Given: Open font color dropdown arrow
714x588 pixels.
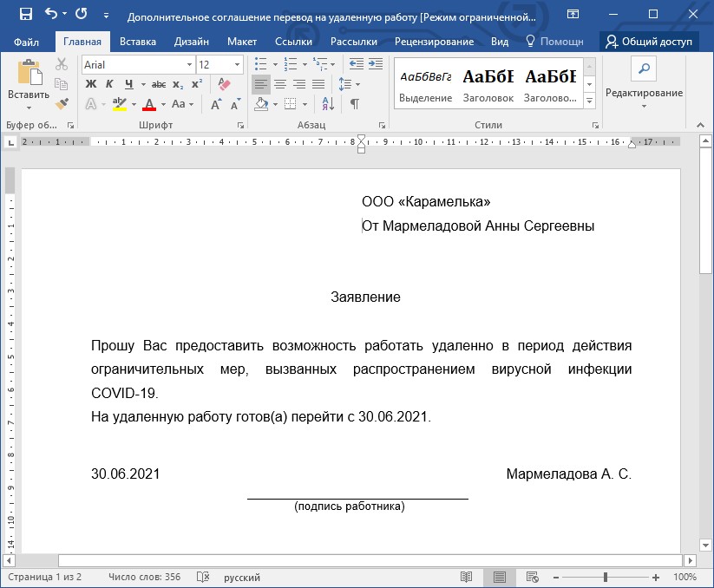Looking at the screenshot, I should [163, 105].
